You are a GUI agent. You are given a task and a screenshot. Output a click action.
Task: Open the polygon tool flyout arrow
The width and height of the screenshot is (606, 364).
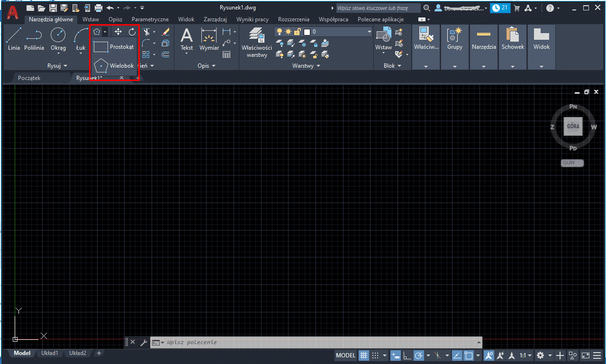[105, 32]
